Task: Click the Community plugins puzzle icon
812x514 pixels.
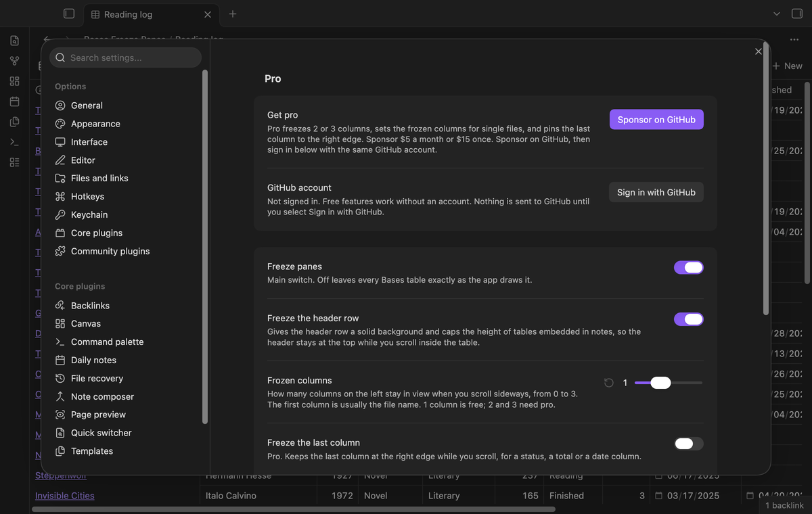Action: [x=60, y=251]
